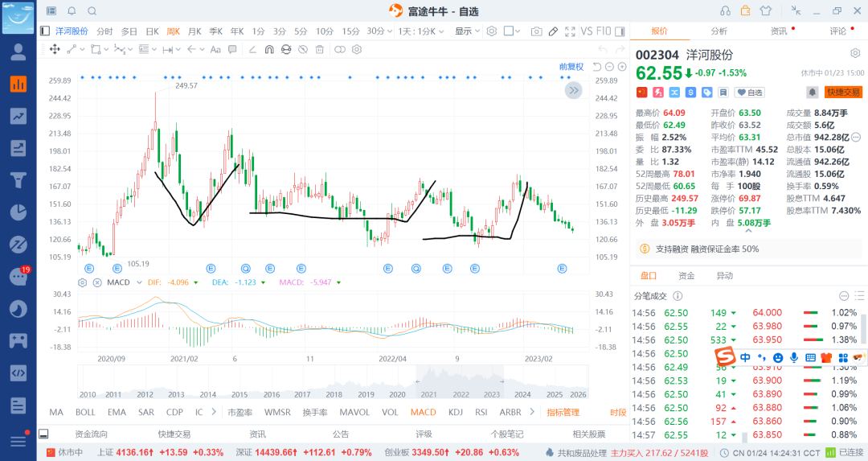Open the 分析 analysis tab
The width and height of the screenshot is (868, 461).
719,31
